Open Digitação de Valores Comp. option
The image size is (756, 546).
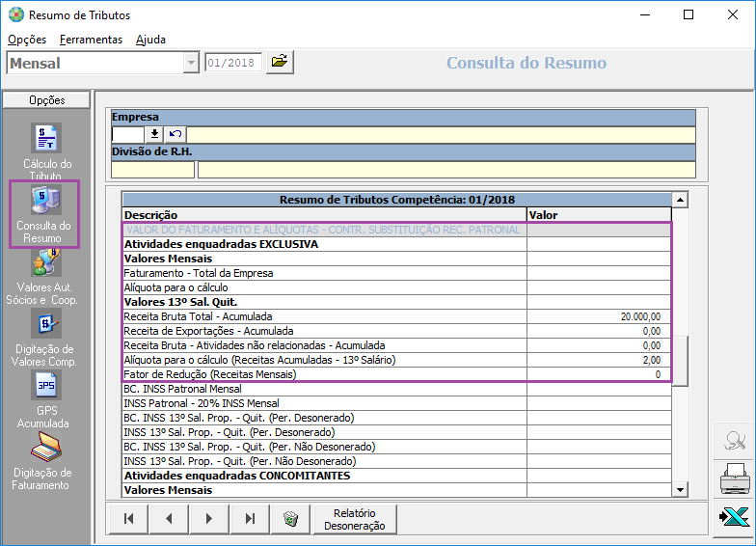pos(44,338)
